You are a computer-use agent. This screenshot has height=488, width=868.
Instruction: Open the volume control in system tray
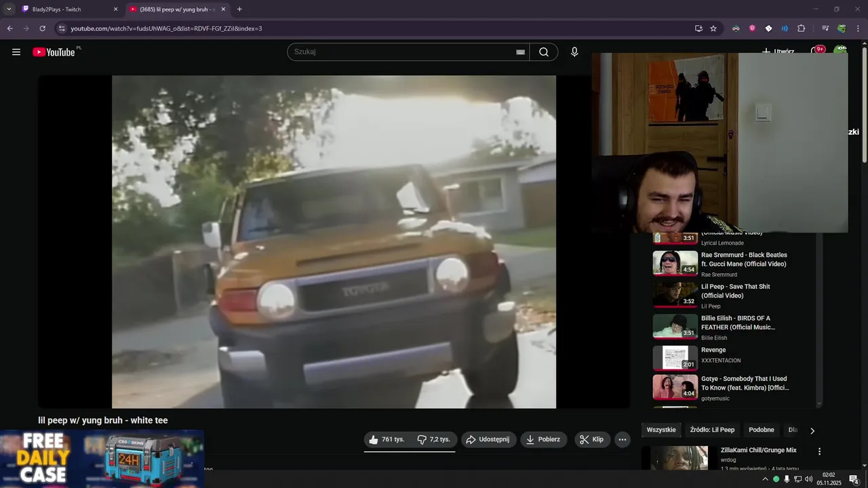pos(808,479)
